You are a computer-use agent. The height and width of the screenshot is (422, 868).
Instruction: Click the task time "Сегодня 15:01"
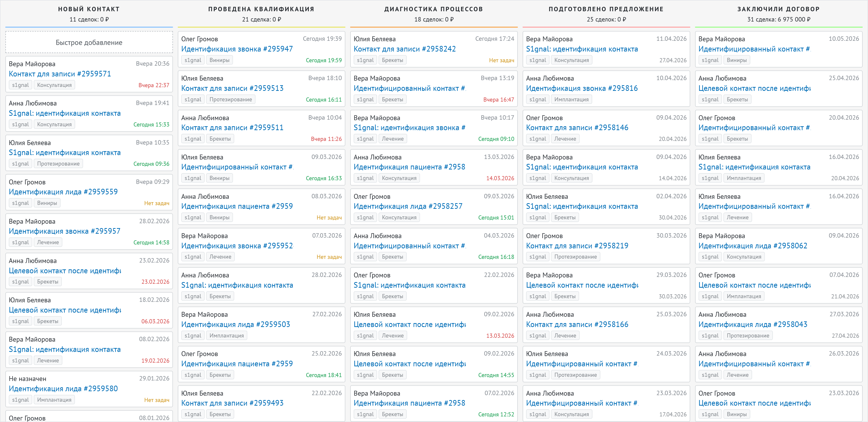tap(496, 218)
